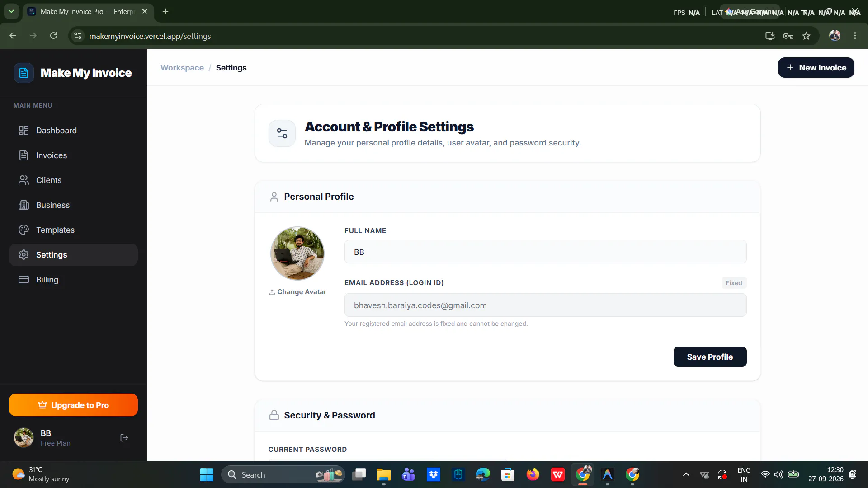This screenshot has height=488, width=868.
Task: Click Change Avatar upload link
Action: [297, 292]
